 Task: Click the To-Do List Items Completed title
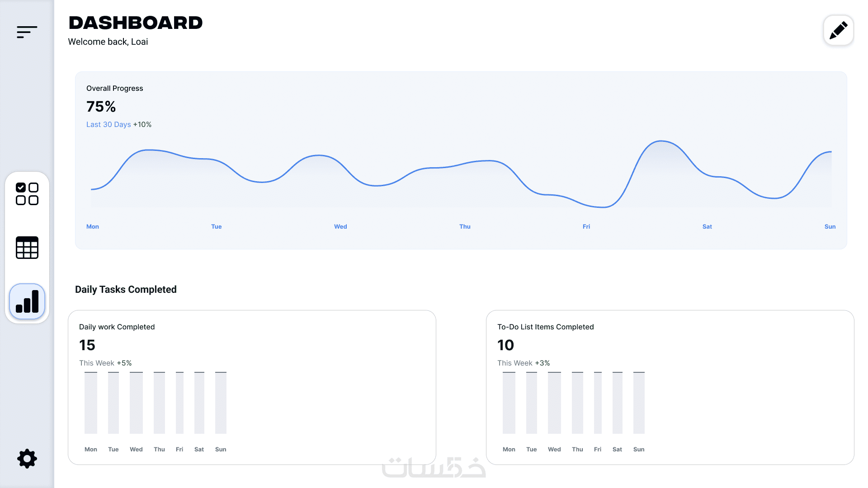point(545,327)
